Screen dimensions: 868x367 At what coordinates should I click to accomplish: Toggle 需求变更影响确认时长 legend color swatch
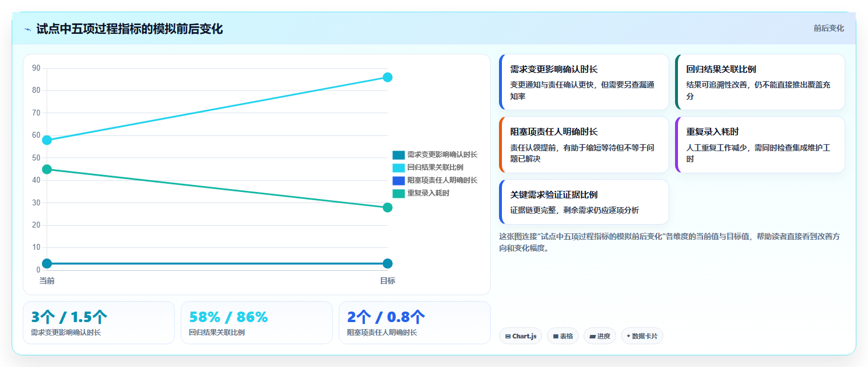pos(399,155)
